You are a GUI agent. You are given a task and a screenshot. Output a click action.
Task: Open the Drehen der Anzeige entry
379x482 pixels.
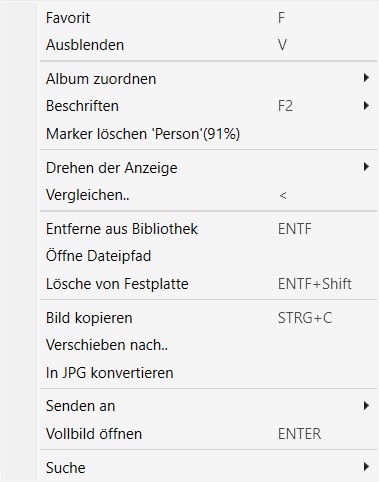(x=208, y=168)
